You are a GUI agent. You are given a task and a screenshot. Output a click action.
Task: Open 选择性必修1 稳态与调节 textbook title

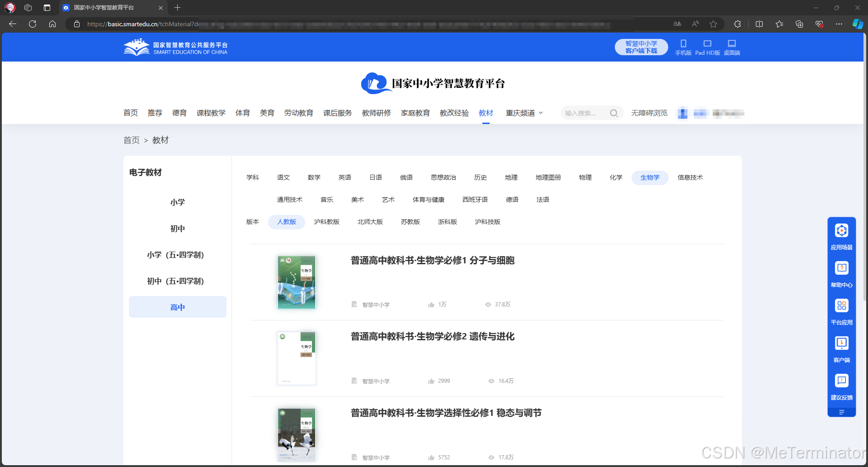click(446, 413)
